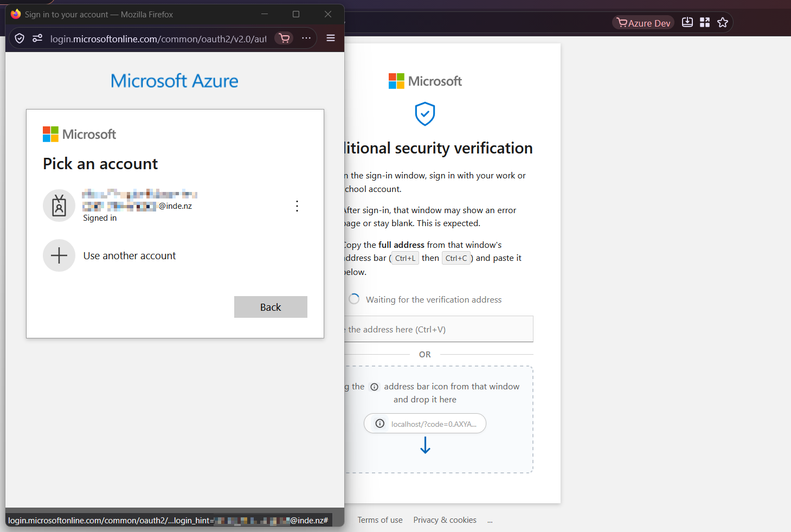
Task: Click the blue security shield icon
Action: (x=425, y=114)
